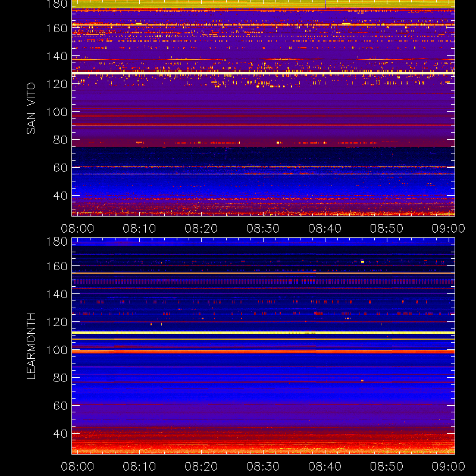Viewport: 476px width, 476px height.
Task: Select 08:00 time label under San Vito plot
Action: [x=77, y=228]
